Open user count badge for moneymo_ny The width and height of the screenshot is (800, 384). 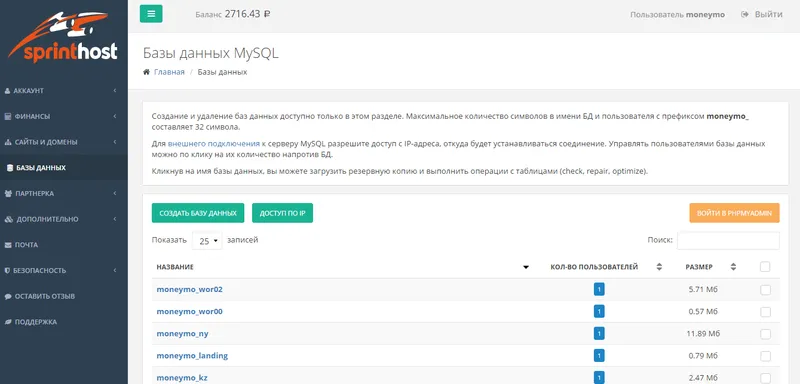click(599, 334)
